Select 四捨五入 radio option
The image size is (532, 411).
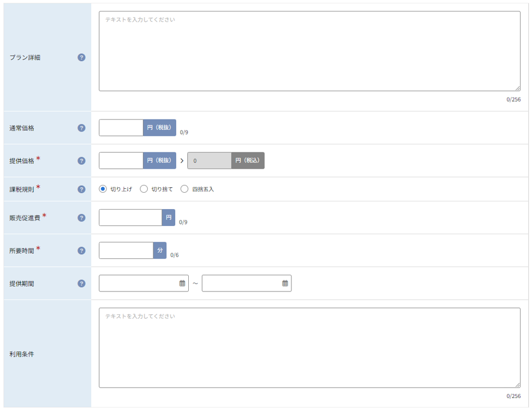point(184,189)
